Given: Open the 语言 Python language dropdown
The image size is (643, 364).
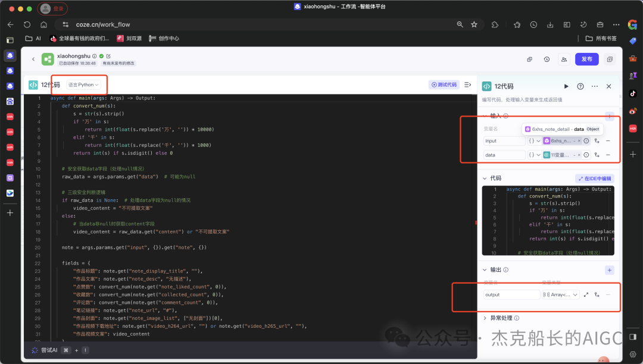Looking at the screenshot, I should point(83,85).
